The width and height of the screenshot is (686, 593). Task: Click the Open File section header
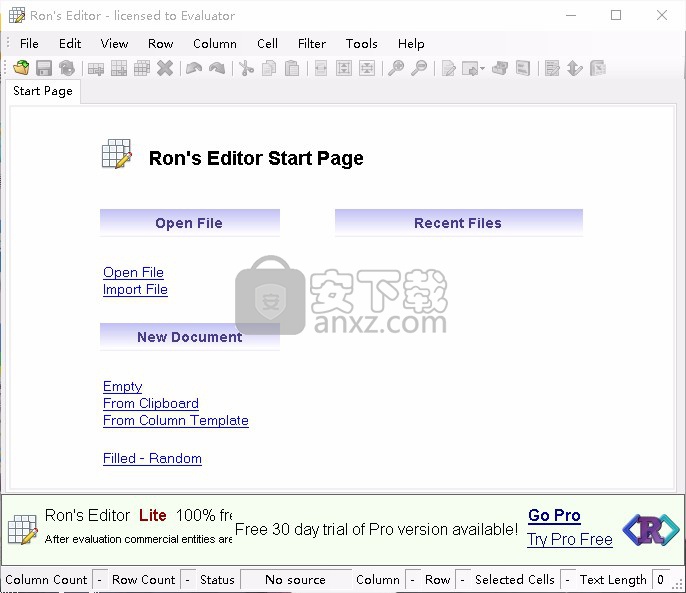[190, 223]
